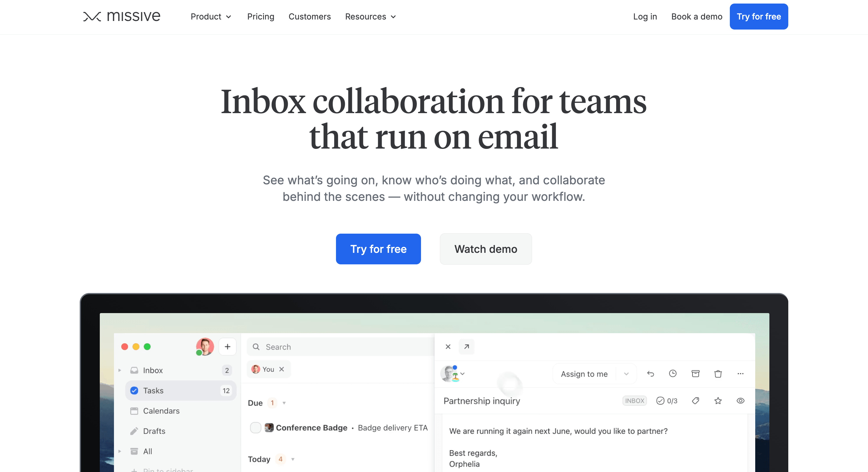868x472 pixels.
Task: Click the Tasks count badge 12
Action: pyautogui.click(x=226, y=390)
